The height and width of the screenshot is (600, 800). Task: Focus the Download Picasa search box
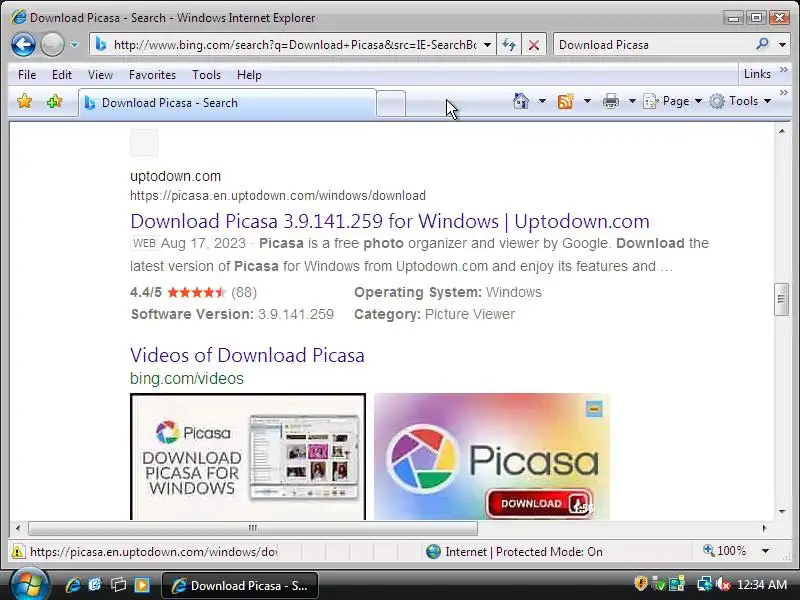[654, 45]
